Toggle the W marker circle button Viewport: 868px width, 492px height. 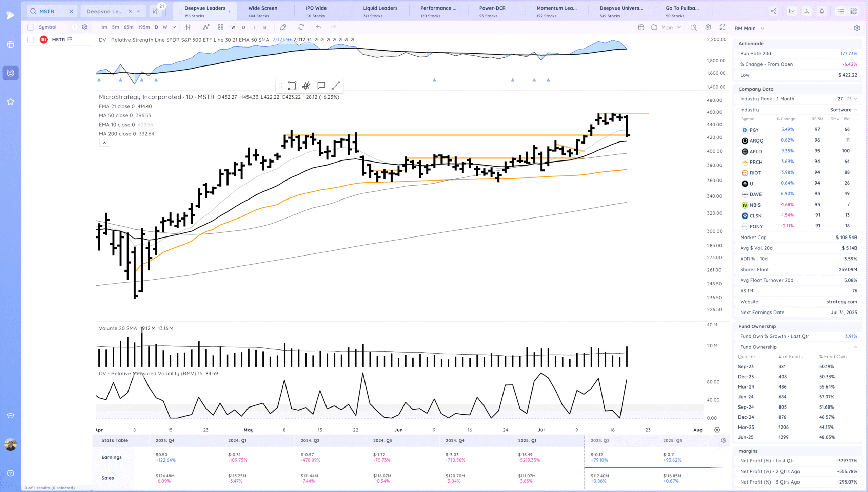pyautogui.click(x=233, y=27)
